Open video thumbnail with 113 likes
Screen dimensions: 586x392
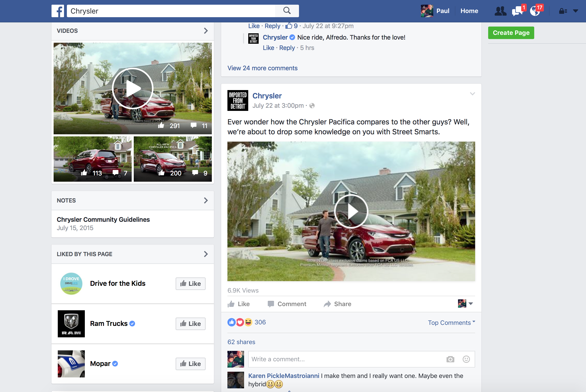(93, 159)
